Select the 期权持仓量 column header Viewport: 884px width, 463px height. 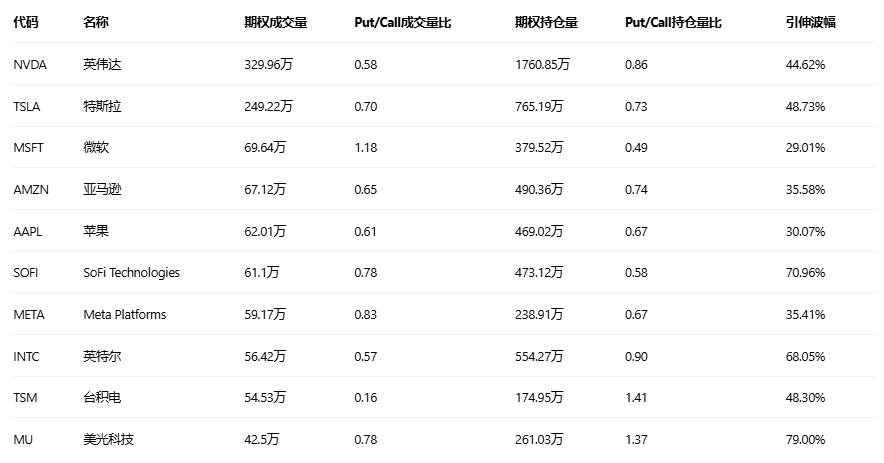[x=546, y=22]
